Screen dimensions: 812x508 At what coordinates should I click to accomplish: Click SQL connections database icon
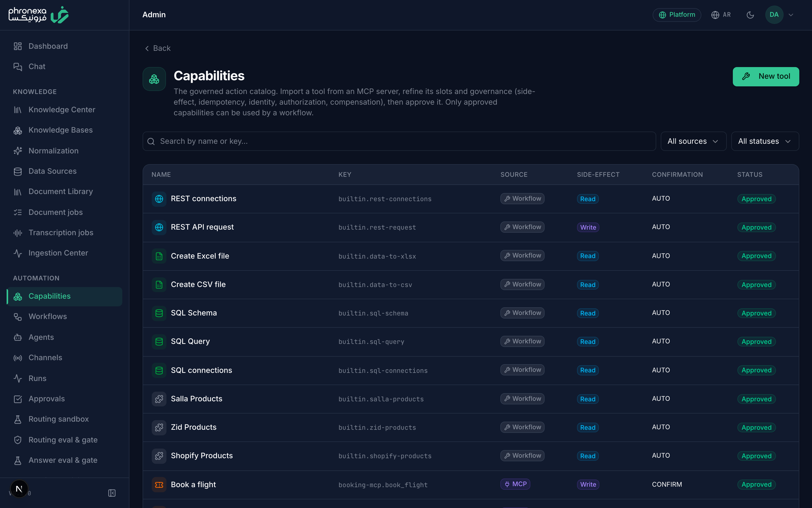tap(159, 370)
